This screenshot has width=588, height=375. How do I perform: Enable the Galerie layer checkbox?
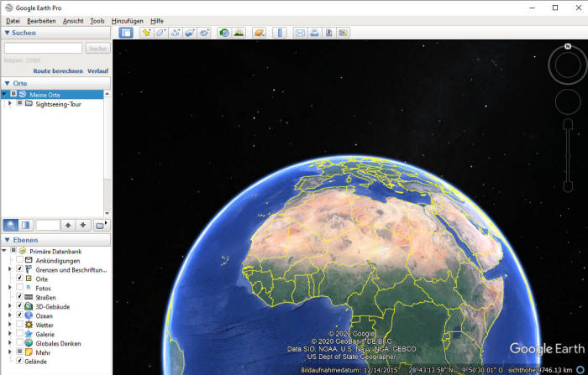(x=19, y=333)
